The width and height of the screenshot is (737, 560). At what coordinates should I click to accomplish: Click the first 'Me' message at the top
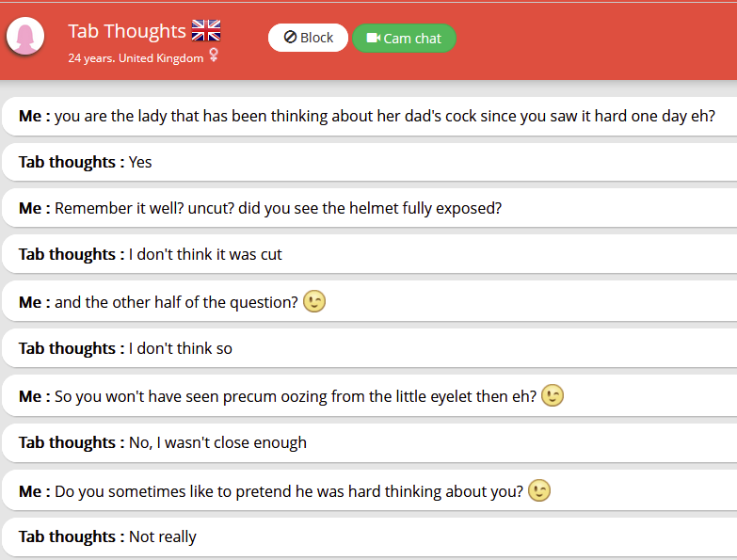[367, 117]
